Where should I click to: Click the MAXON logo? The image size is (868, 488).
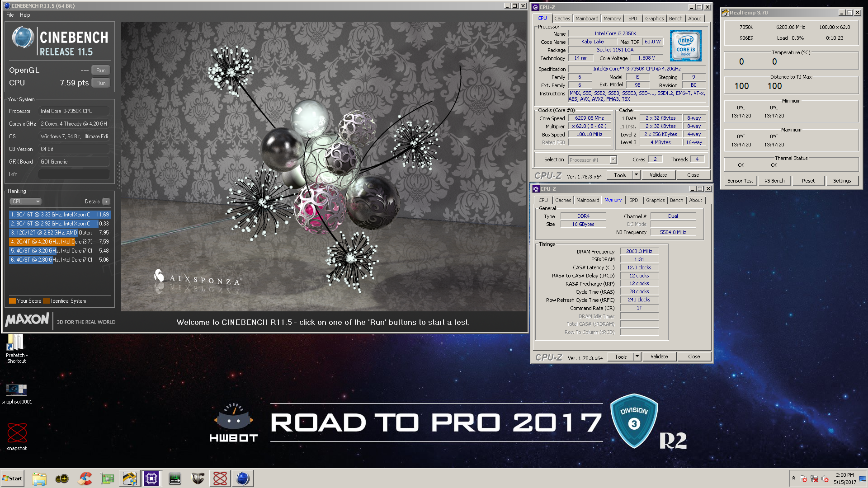pyautogui.click(x=27, y=320)
